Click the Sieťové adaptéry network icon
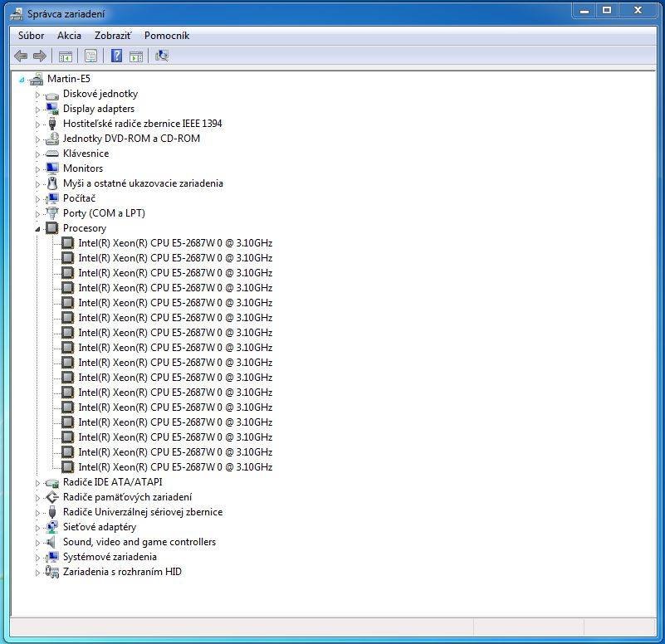Image resolution: width=665 pixels, height=644 pixels. coord(51,527)
